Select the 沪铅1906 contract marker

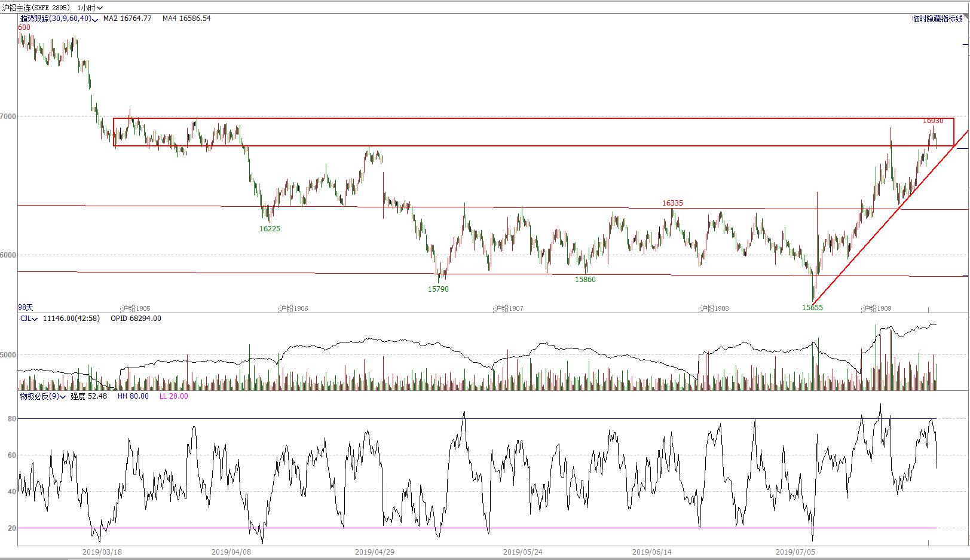pos(293,308)
